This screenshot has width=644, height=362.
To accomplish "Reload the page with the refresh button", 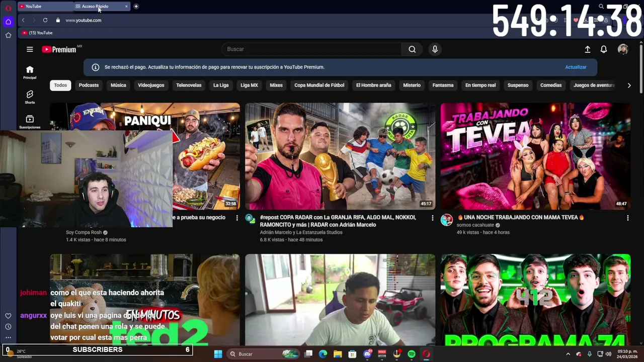I will pos(45,20).
